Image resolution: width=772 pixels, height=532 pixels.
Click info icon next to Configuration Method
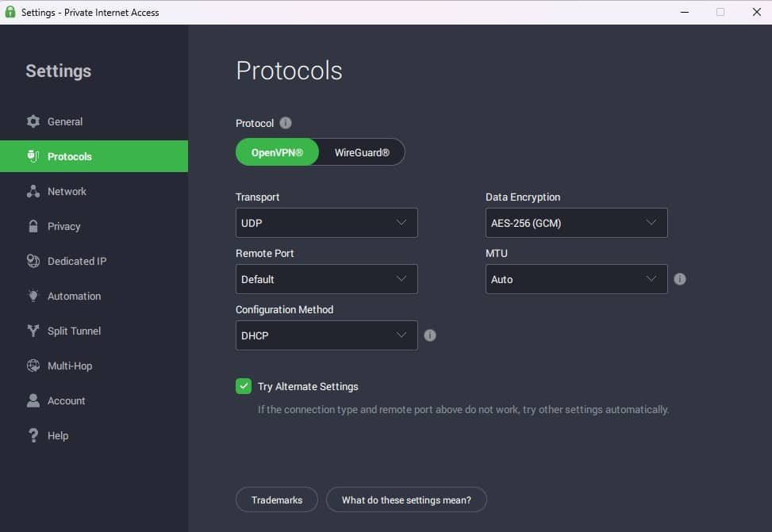point(430,335)
